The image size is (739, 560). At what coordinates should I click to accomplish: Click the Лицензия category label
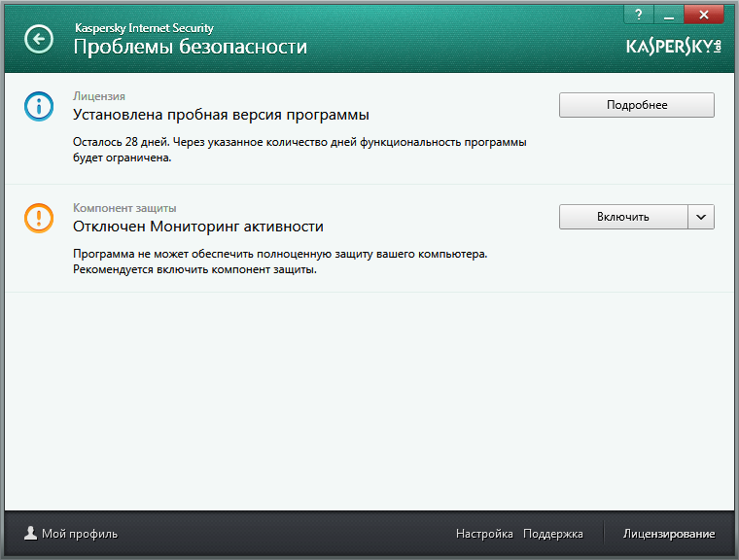click(x=99, y=96)
